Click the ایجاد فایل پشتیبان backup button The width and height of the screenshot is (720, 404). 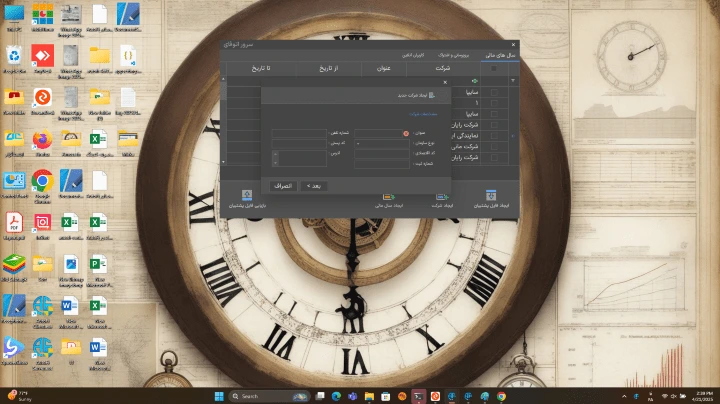pyautogui.click(x=491, y=199)
